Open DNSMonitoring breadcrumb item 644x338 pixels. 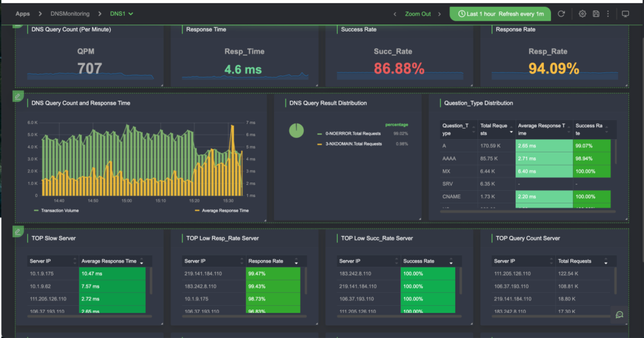pyautogui.click(x=70, y=13)
